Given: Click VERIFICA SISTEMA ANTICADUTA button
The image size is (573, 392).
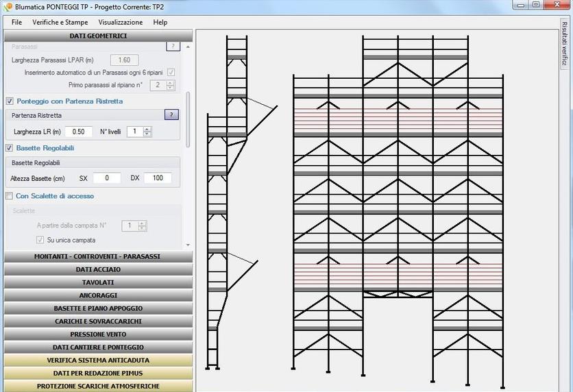Looking at the screenshot, I should 97,360.
